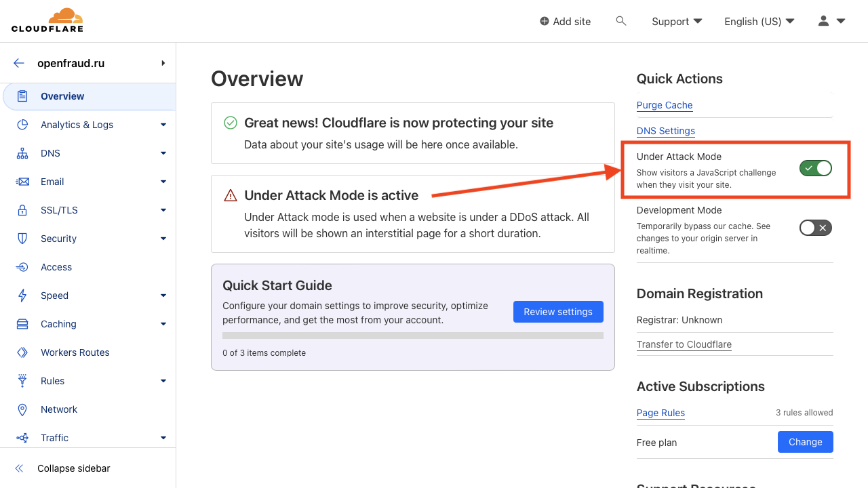Expand the Speed submenu arrow
The width and height of the screenshot is (868, 488).
163,296
